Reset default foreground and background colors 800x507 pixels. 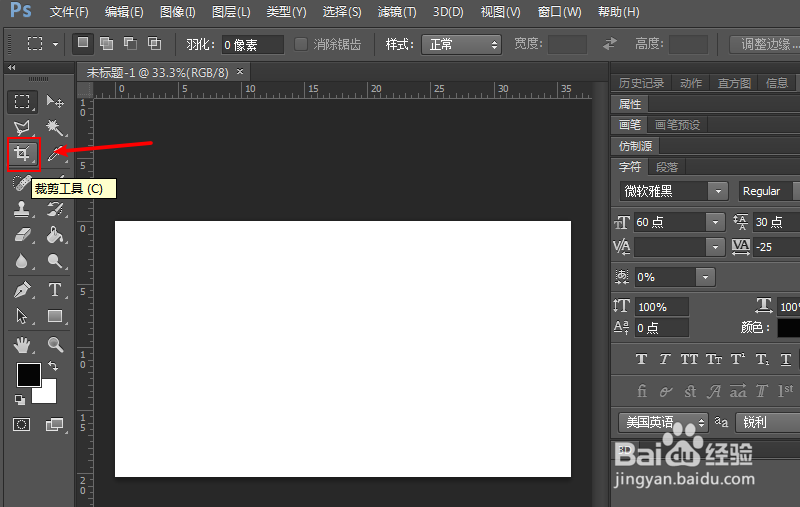click(x=20, y=400)
